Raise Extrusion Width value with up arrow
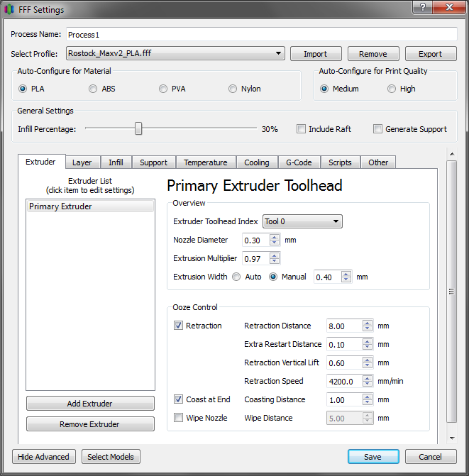 point(346,274)
